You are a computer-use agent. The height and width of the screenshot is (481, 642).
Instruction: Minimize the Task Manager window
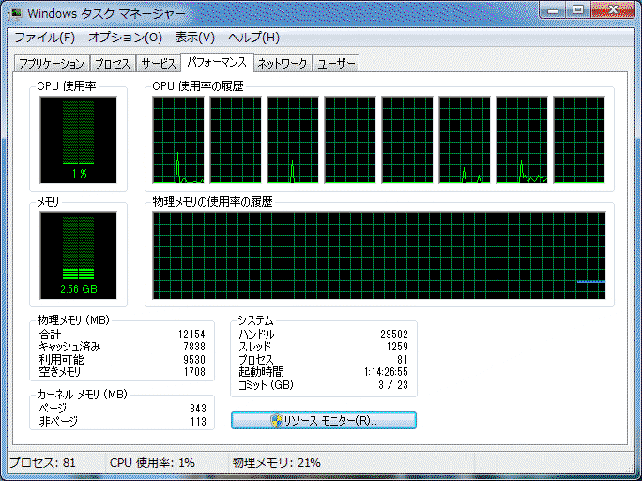tap(553, 10)
